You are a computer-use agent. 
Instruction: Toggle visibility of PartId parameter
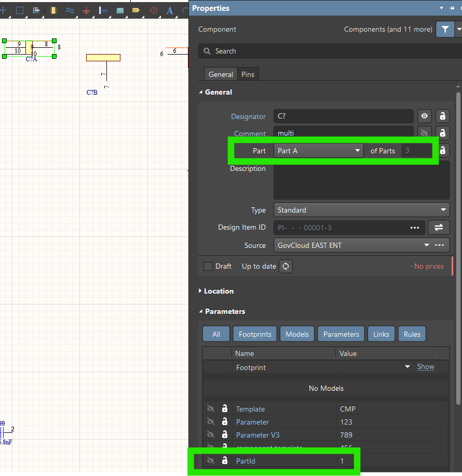click(x=211, y=460)
